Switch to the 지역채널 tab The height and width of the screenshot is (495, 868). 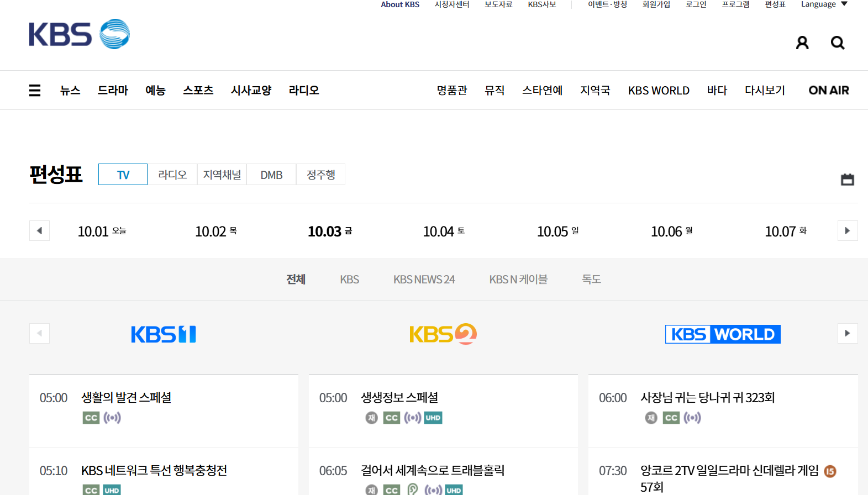click(x=222, y=175)
